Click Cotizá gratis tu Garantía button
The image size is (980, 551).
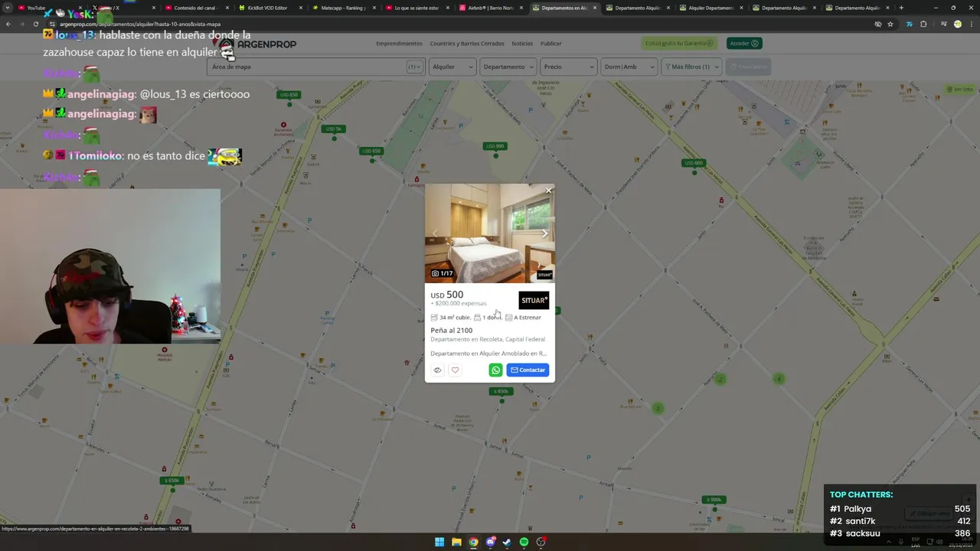click(x=678, y=44)
